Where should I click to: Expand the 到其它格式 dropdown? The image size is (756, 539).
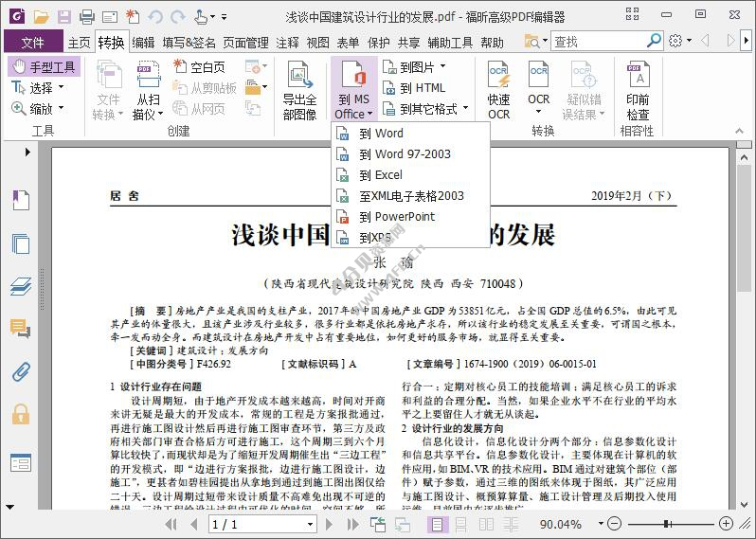coord(465,109)
